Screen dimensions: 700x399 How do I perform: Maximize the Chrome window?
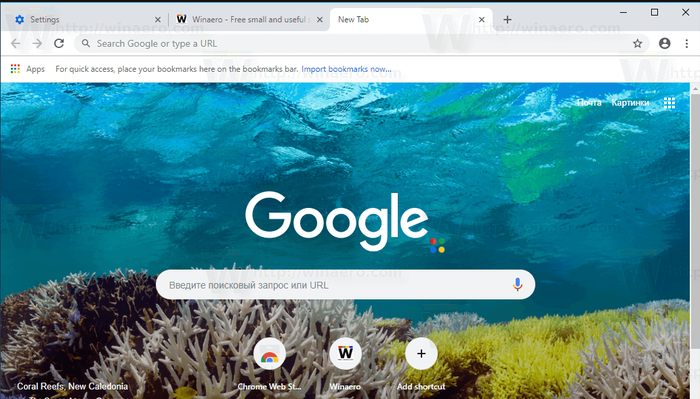(x=654, y=12)
